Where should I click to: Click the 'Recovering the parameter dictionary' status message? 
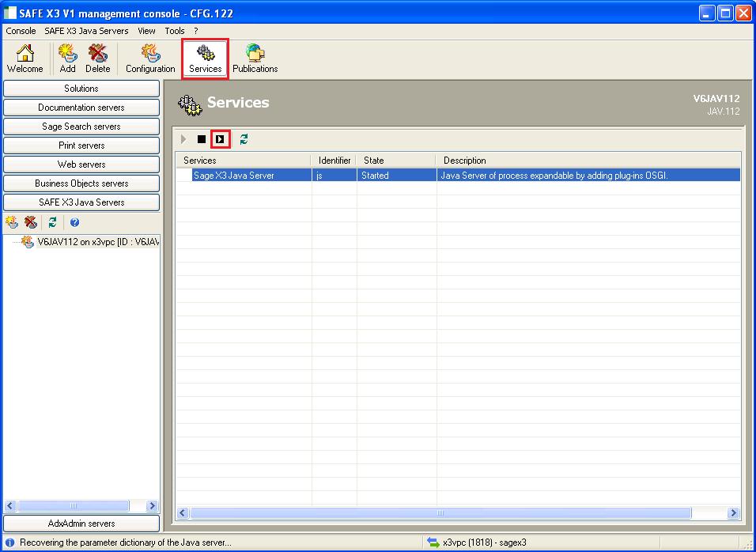point(126,543)
